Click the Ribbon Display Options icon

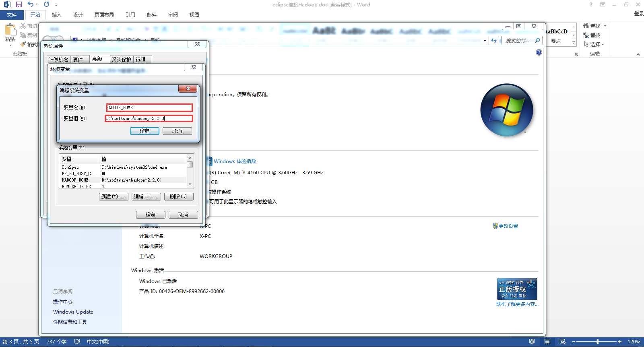pyautogui.click(x=603, y=4)
